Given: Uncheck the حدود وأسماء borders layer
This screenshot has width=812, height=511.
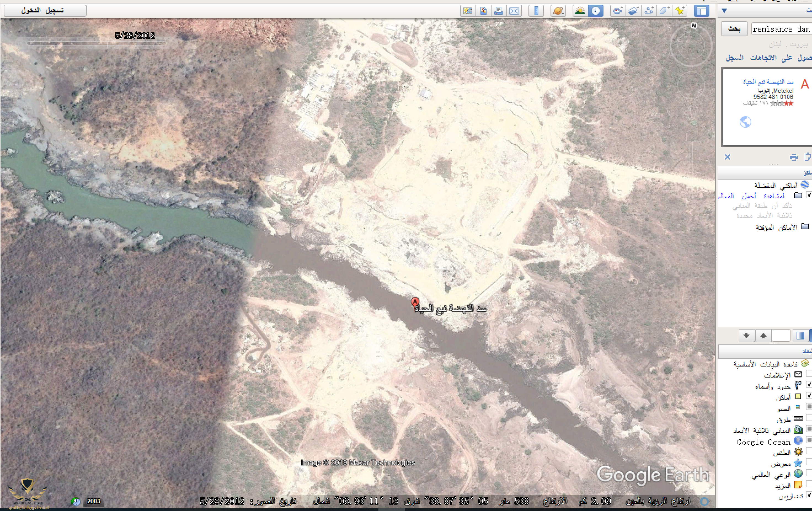Looking at the screenshot, I should [809, 385].
